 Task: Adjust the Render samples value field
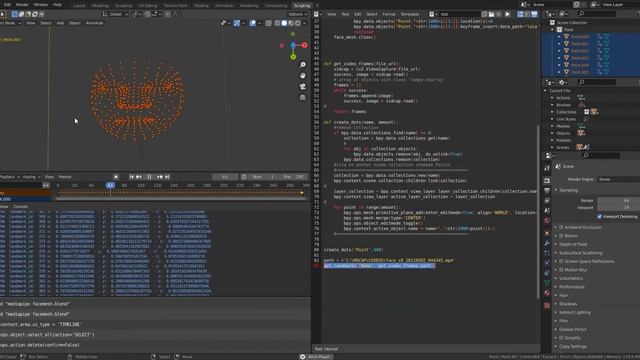[618, 200]
